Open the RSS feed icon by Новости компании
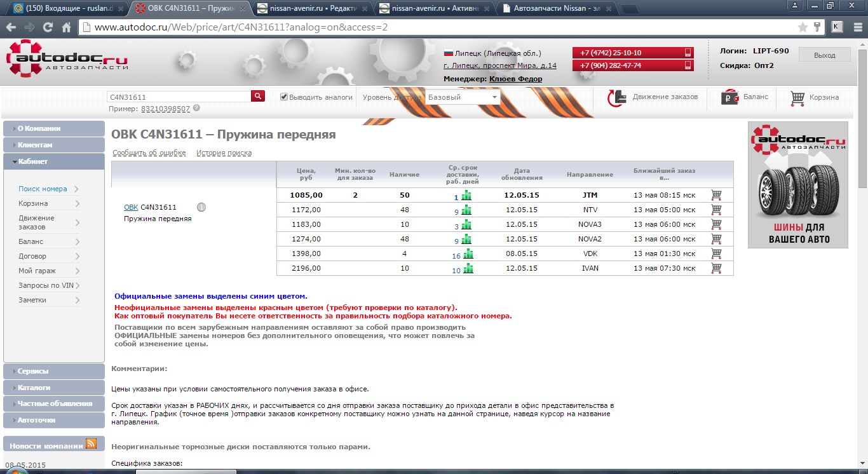The image size is (868, 474). click(91, 444)
